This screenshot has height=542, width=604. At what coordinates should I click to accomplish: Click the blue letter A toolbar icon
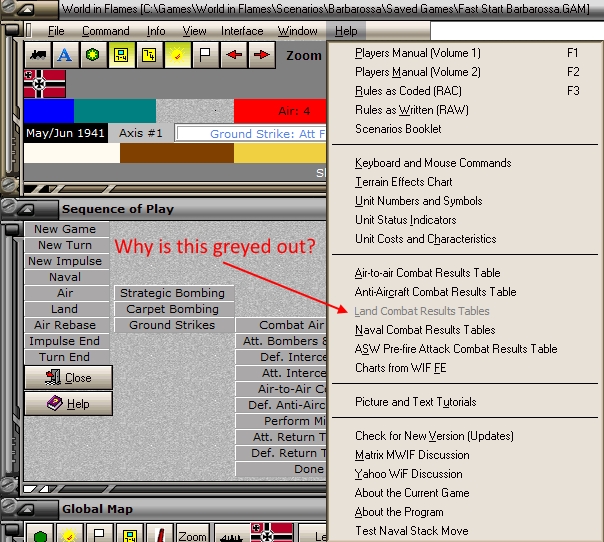65,55
